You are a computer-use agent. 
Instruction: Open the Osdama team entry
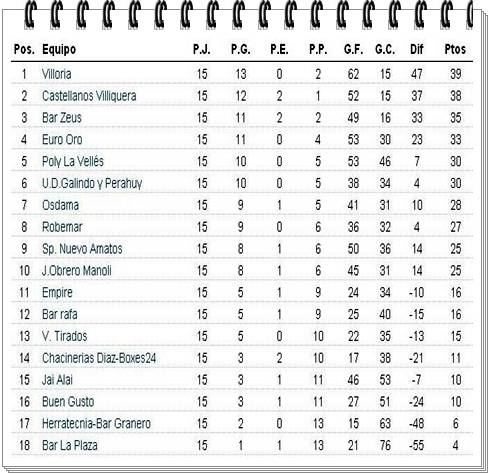tap(60, 205)
